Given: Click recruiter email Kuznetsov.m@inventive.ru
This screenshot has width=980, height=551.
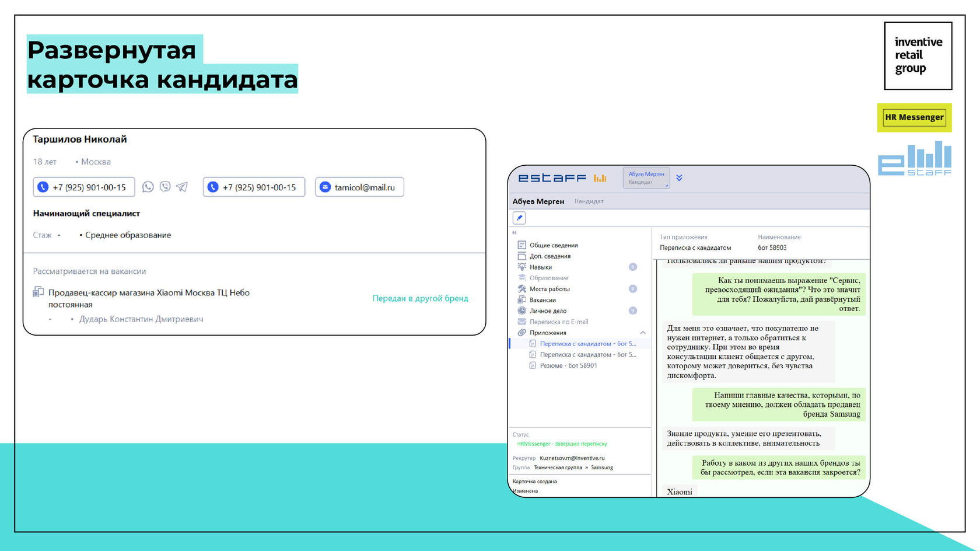Looking at the screenshot, I should [x=572, y=458].
